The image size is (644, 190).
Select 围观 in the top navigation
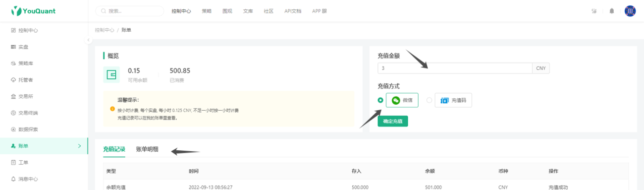[x=227, y=11]
